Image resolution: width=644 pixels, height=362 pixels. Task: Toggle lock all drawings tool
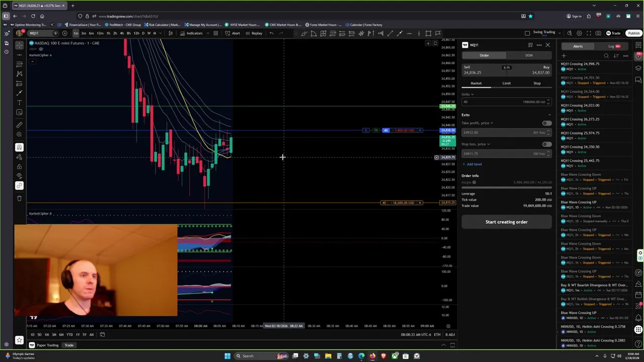19,166
